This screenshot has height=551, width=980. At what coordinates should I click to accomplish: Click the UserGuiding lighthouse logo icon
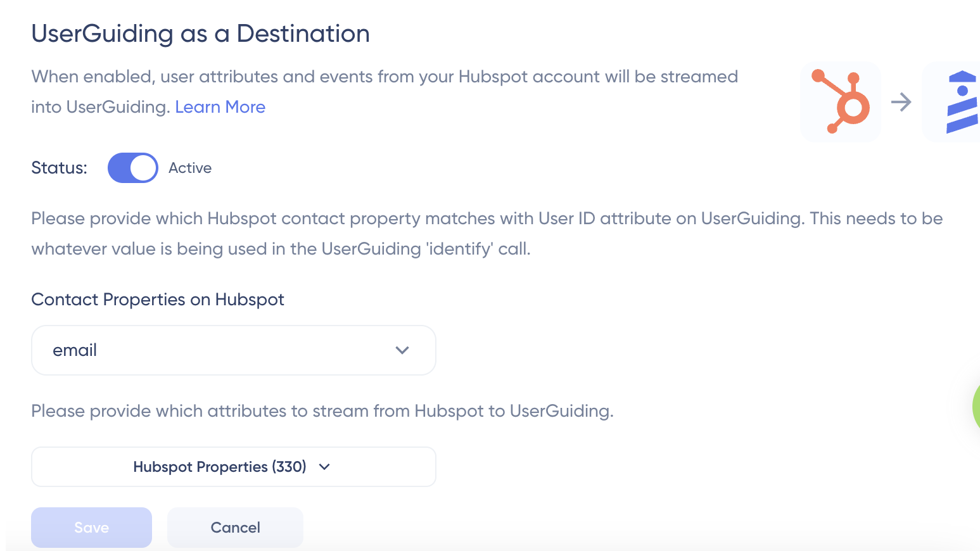point(961,102)
